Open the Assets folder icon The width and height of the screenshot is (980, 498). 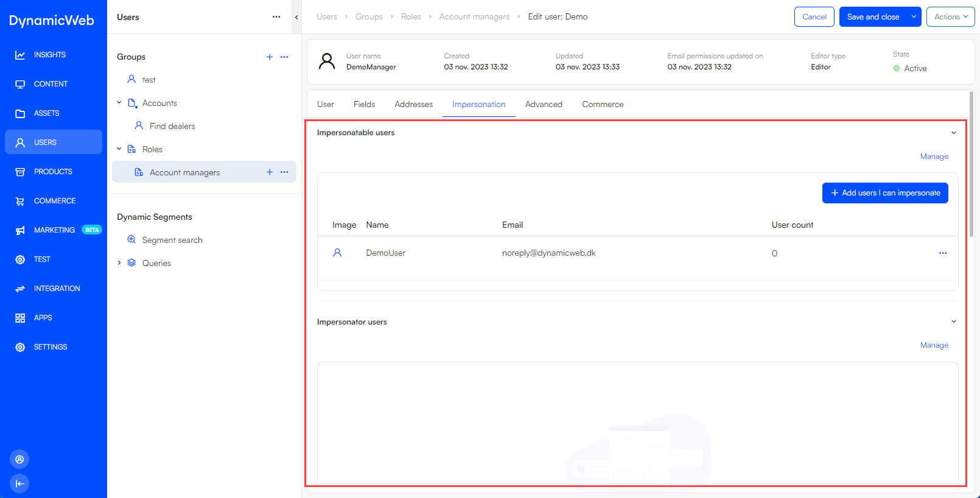[20, 113]
